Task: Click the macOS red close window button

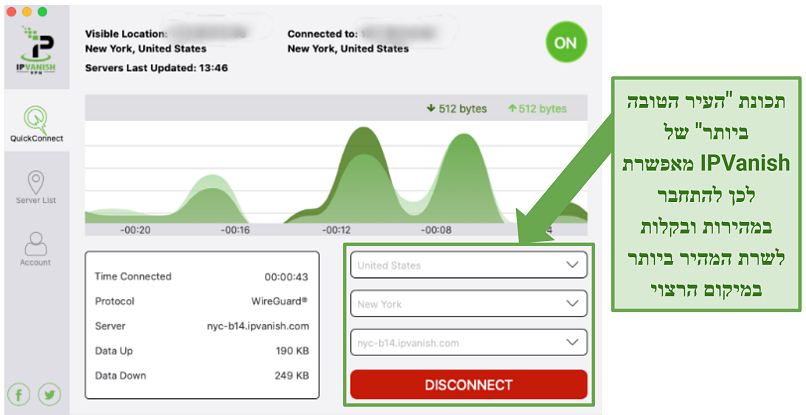Action: click(x=11, y=11)
